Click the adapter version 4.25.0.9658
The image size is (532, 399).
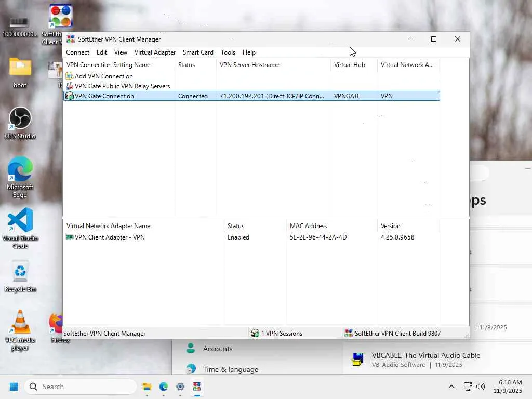pyautogui.click(x=397, y=237)
